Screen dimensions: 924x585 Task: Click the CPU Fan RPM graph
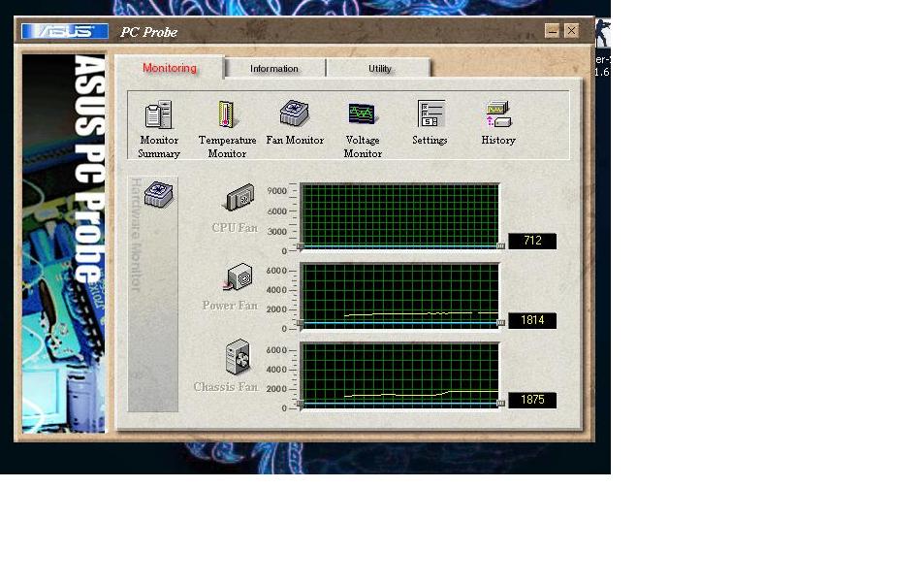pos(400,216)
